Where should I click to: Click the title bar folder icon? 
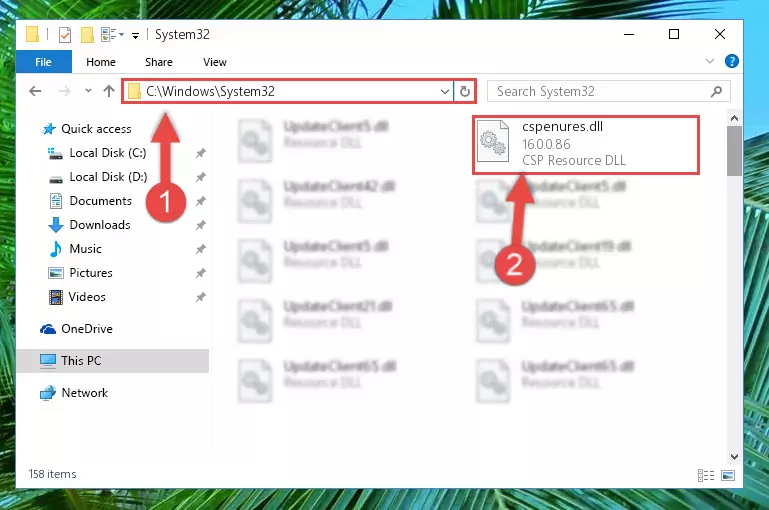pyautogui.click(x=32, y=34)
